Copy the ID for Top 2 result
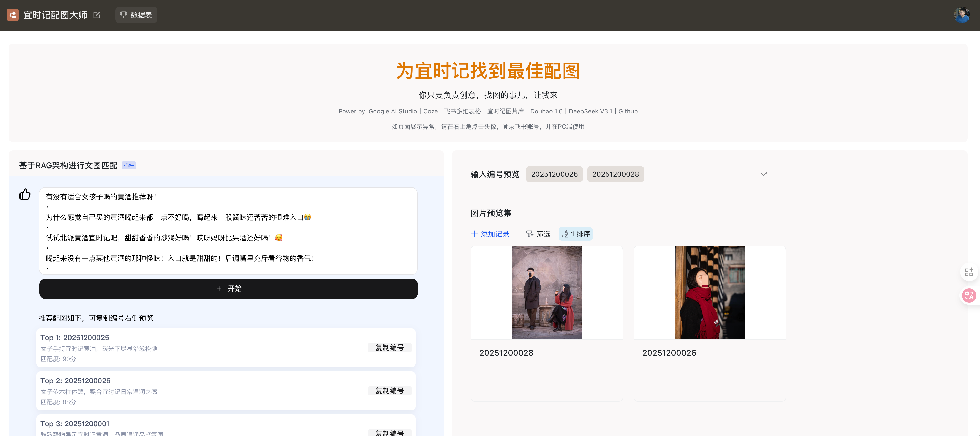This screenshot has width=980, height=436. pyautogui.click(x=389, y=391)
